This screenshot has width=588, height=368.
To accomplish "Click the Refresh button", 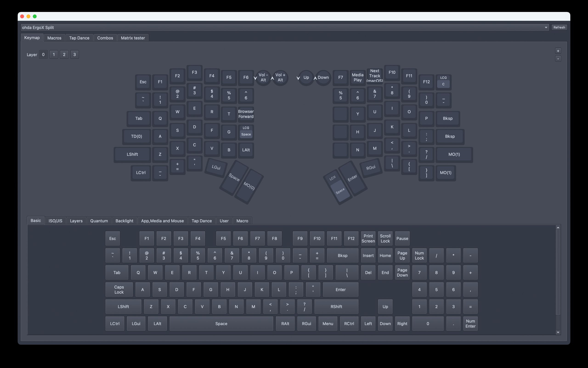I will click(559, 27).
